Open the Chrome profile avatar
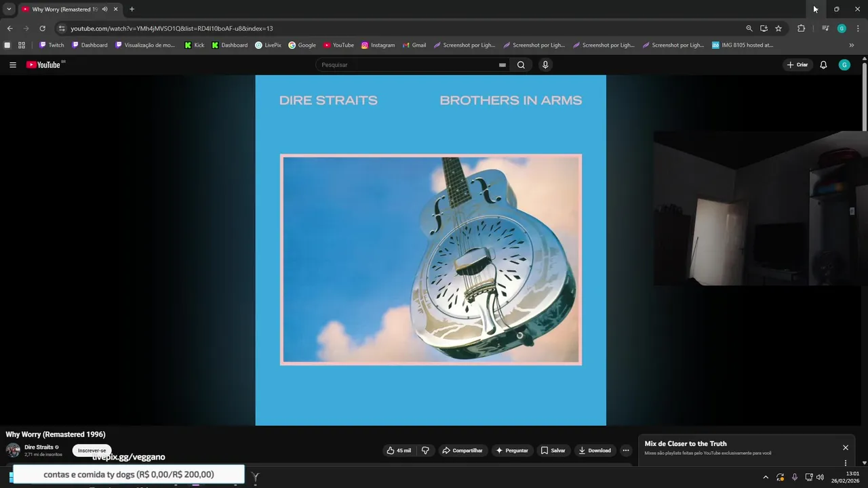 [x=842, y=28]
